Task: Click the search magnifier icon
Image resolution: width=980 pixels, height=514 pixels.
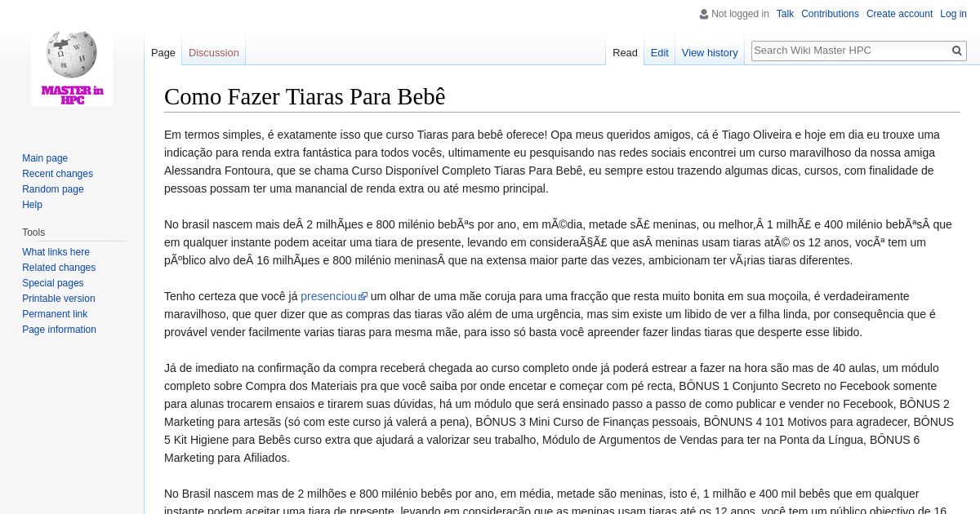Action: pyautogui.click(x=957, y=51)
